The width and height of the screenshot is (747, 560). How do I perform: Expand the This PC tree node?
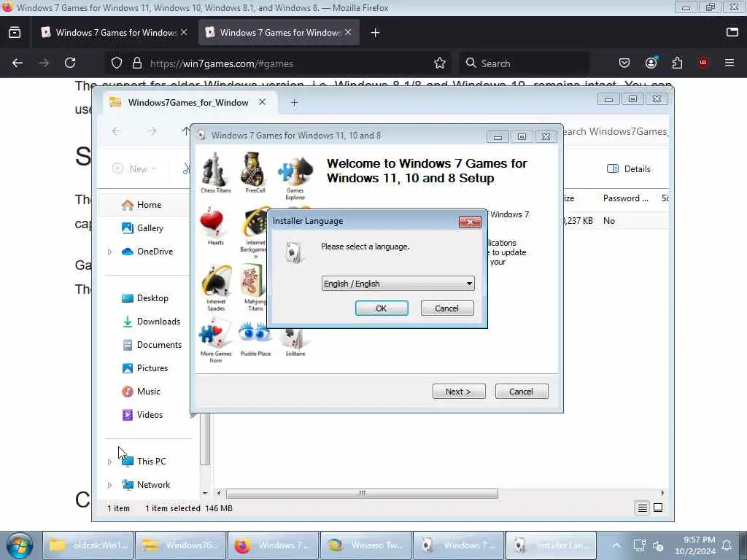tap(109, 462)
